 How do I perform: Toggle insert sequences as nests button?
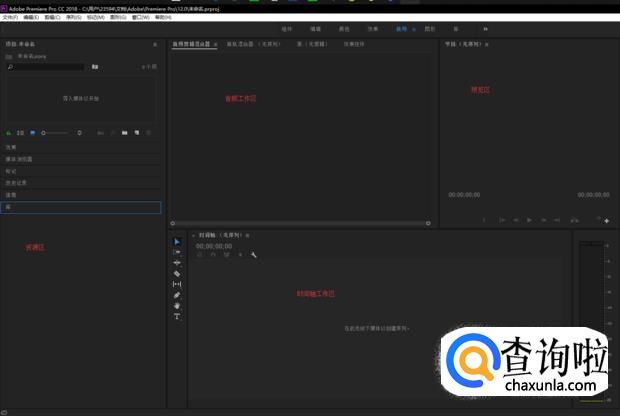coord(200,255)
